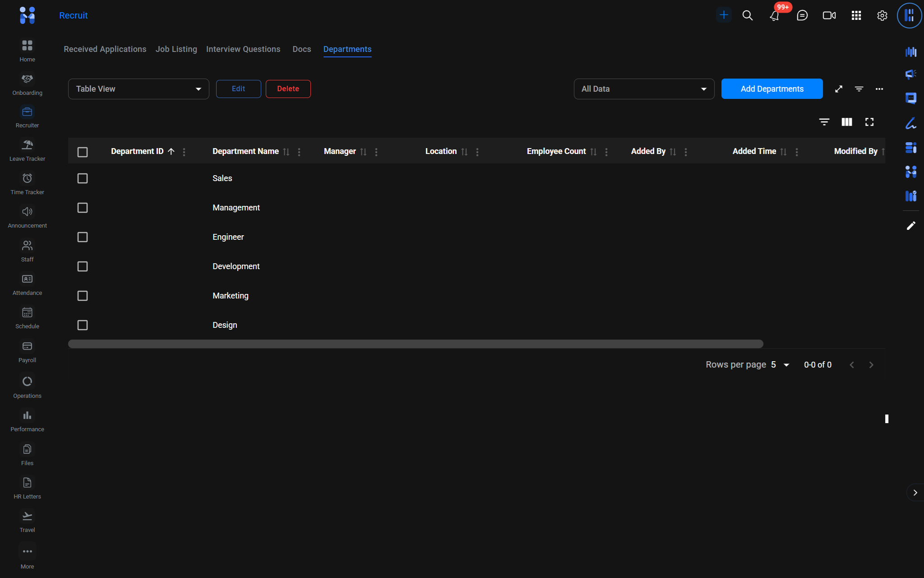924x578 pixels.
Task: Open the Time Tracker sidebar icon
Action: (27, 179)
